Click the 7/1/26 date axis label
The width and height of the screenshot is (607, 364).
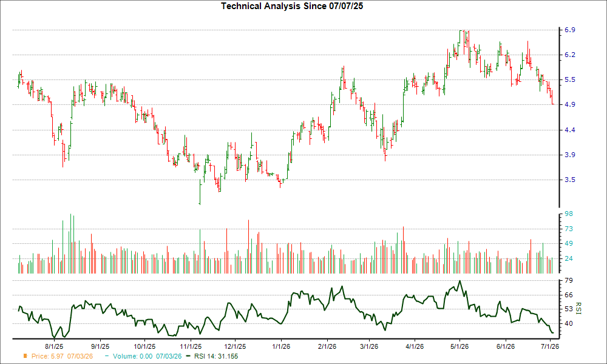(550, 346)
